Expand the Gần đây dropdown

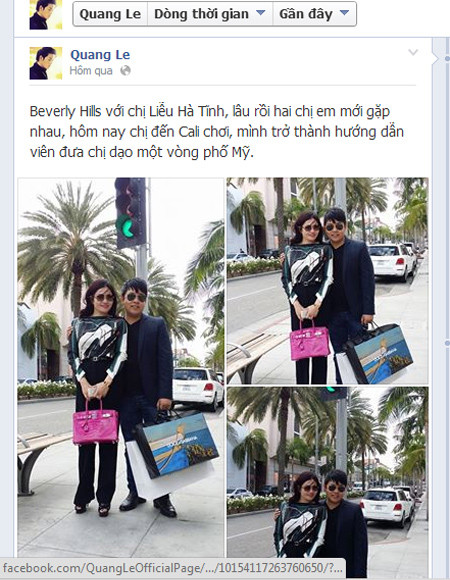point(344,13)
